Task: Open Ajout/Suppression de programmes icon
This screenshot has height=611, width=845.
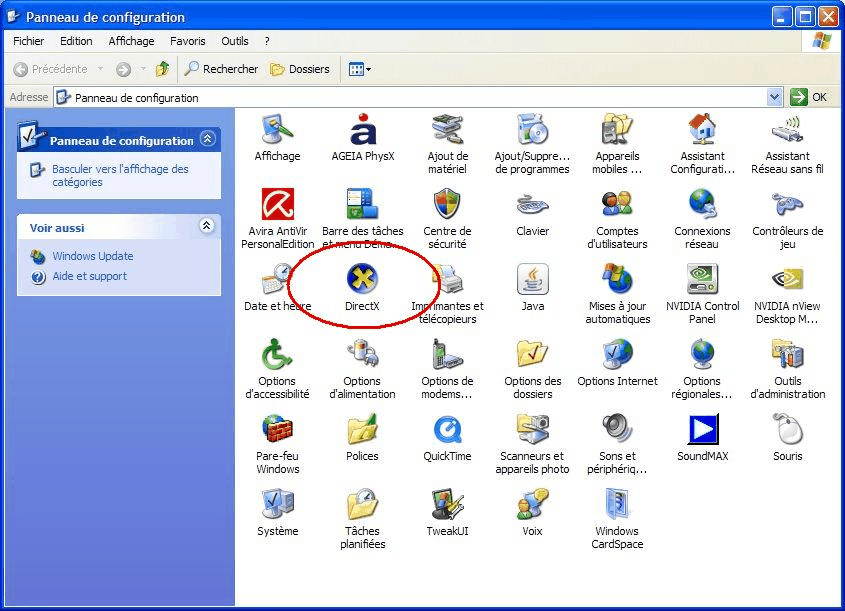Action: tap(532, 129)
